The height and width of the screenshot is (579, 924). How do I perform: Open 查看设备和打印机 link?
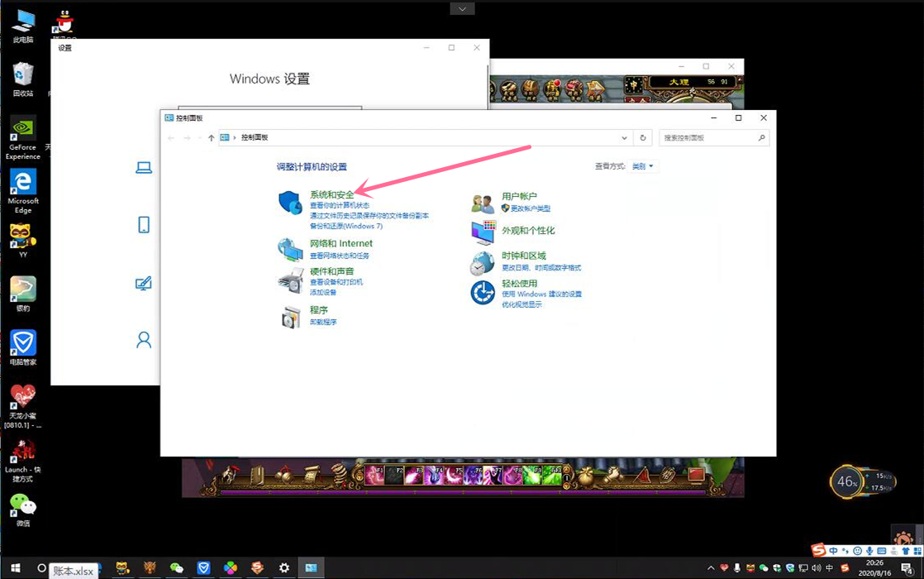click(x=336, y=282)
